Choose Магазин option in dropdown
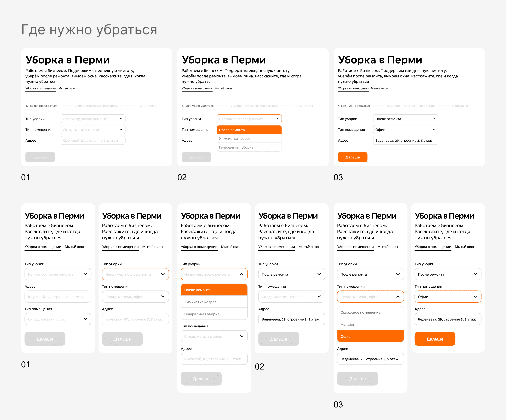Screen dimensions: 506x420 pyautogui.click(x=370, y=324)
